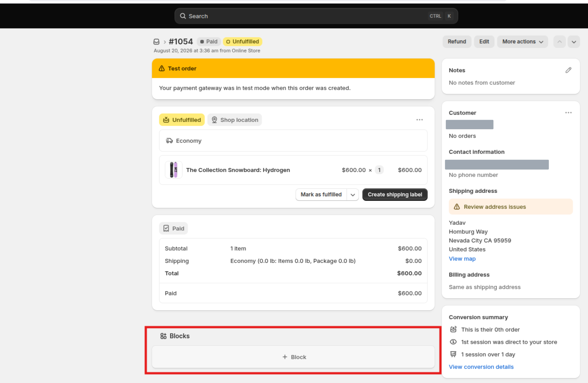Edit notes with the pencil icon
Viewport: 588px width, 383px height.
pos(568,70)
